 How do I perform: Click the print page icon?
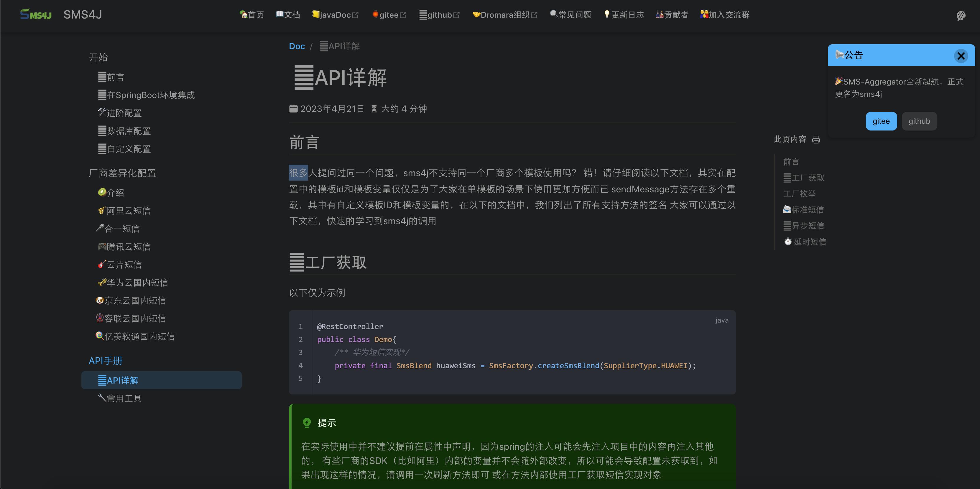pos(816,140)
